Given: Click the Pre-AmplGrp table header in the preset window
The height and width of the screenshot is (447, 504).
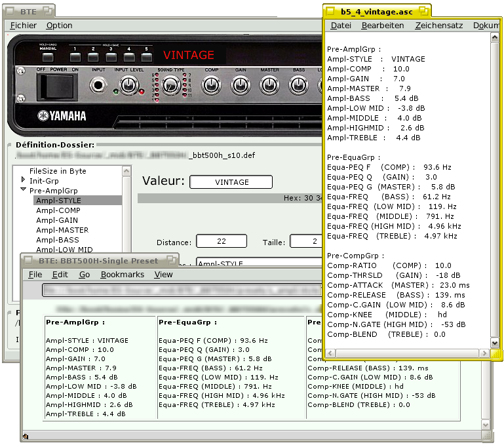Looking at the screenshot, I should [x=75, y=322].
